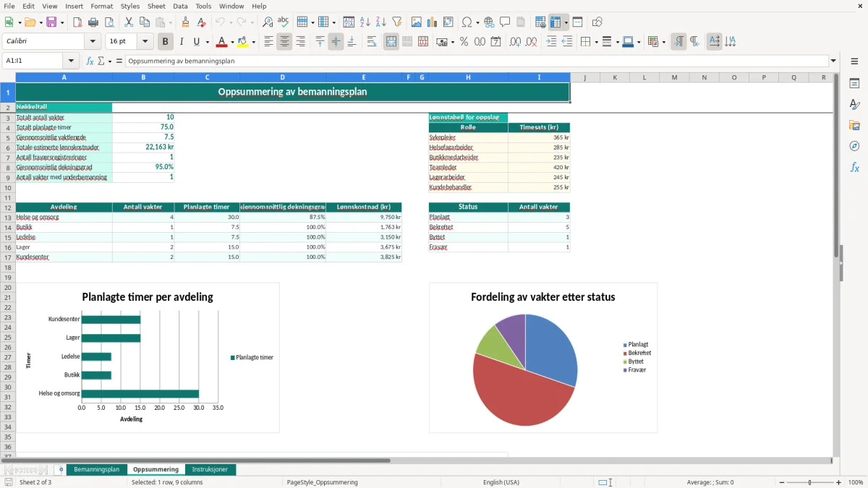Open the sidebar Gallery panel

tap(854, 125)
